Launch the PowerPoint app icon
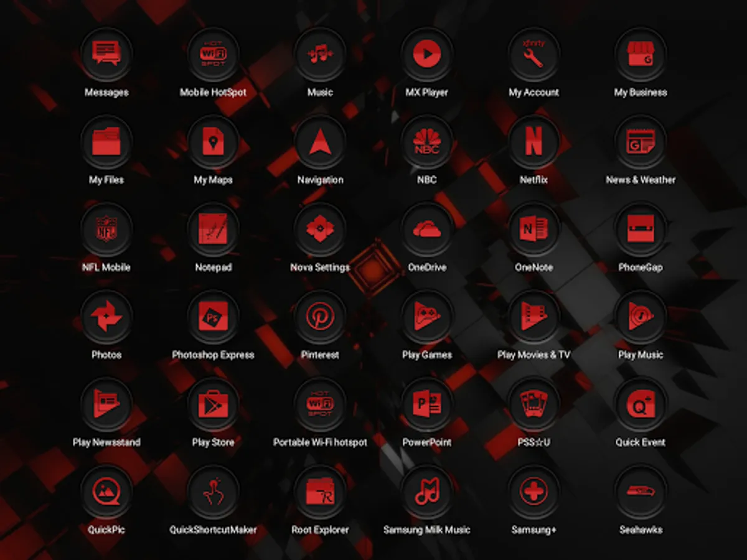Screen dimensions: 747x560 (x=427, y=404)
